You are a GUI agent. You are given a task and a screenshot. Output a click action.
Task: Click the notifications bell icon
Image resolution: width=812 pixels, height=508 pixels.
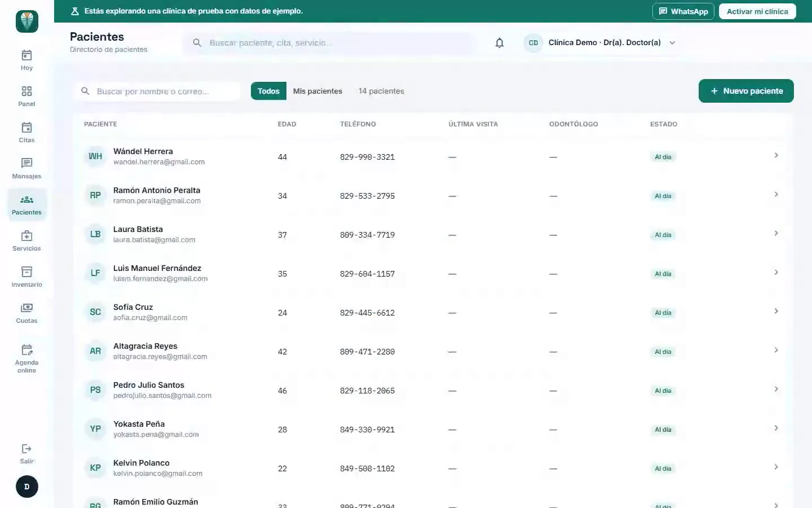tap(500, 43)
